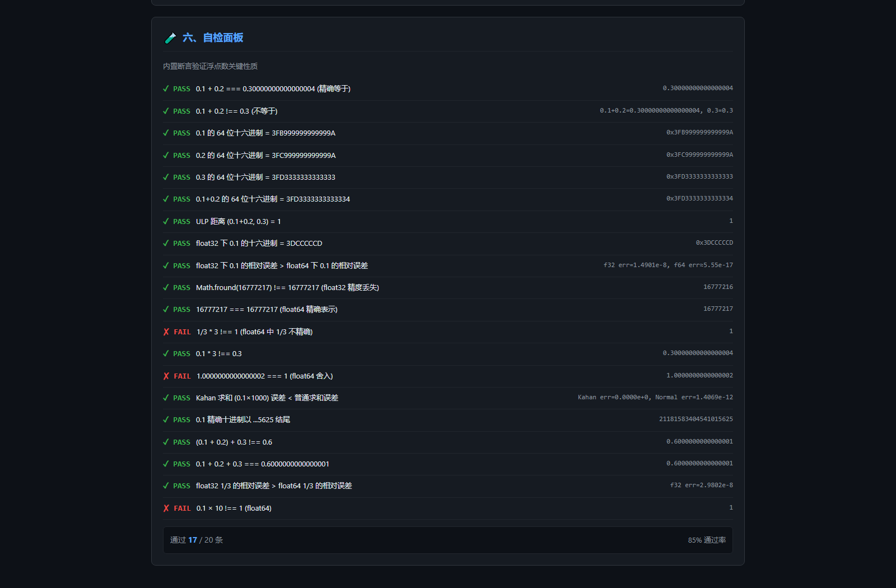Viewport: 896px width, 588px height.
Task: Click the "通过 17 / 20 条" summary
Action: 197,540
